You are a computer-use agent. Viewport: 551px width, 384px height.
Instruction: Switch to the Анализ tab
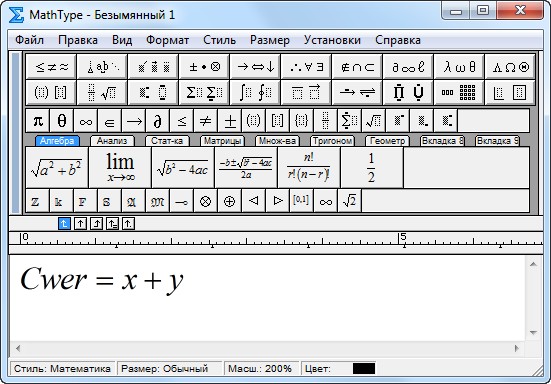tap(112, 141)
